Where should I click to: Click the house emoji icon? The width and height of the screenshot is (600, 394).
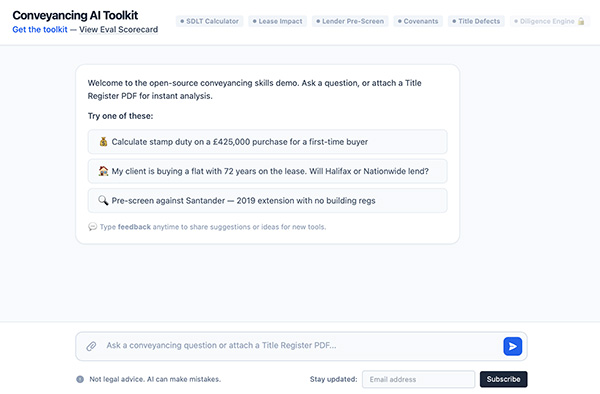(x=103, y=171)
